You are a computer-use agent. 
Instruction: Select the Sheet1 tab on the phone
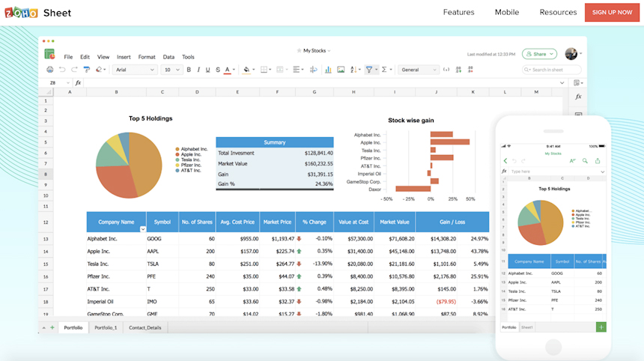coord(527,327)
